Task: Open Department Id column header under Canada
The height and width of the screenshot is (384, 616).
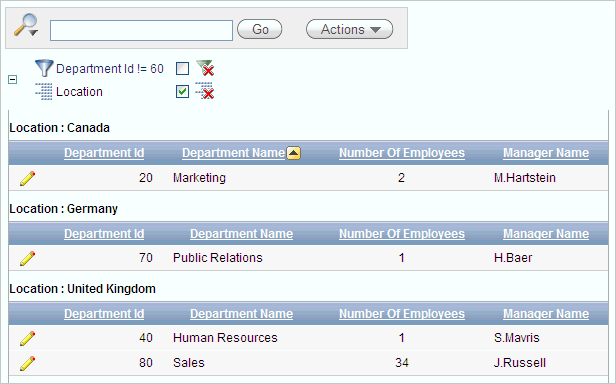Action: (x=104, y=153)
